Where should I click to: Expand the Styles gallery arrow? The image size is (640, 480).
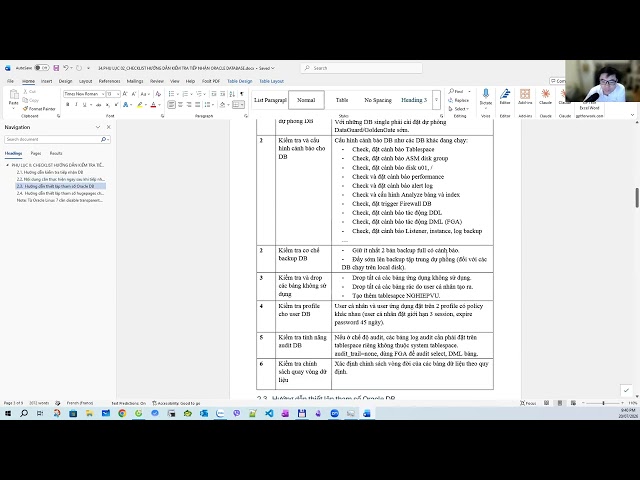point(436,100)
